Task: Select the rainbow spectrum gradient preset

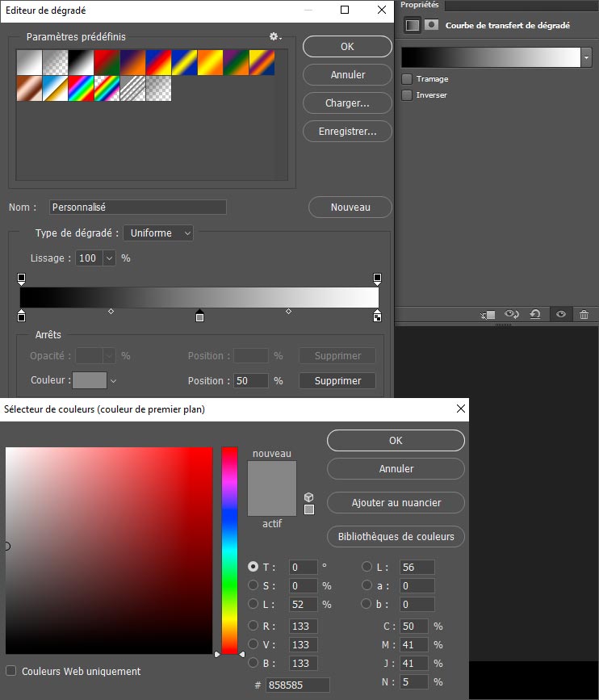Action: tap(81, 88)
